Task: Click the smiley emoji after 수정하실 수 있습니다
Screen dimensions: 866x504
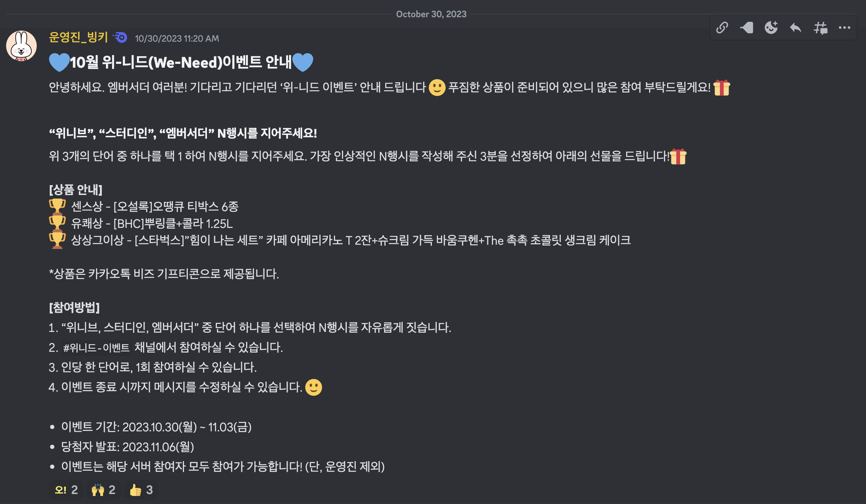Action: click(x=314, y=387)
